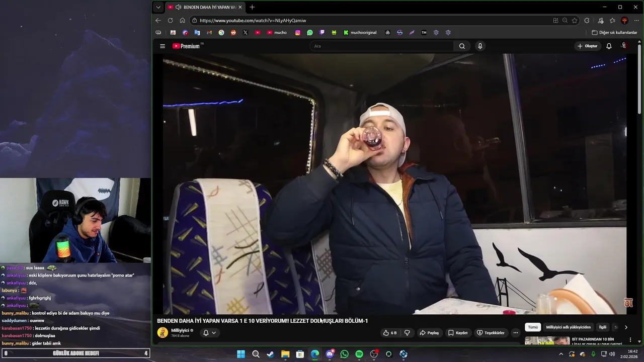Screen dimensions: 644x362
Task: Open Google bookmark icon
Action: click(221, 33)
